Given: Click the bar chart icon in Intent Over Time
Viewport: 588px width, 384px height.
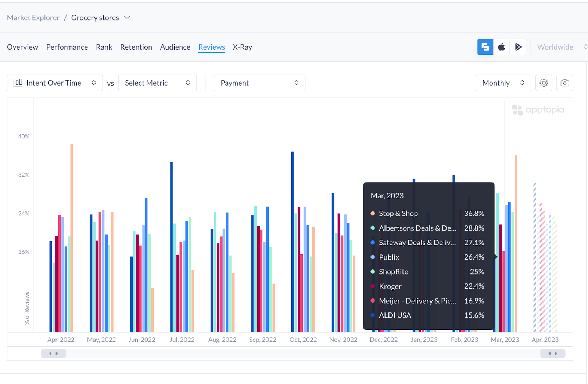Looking at the screenshot, I should click(18, 83).
